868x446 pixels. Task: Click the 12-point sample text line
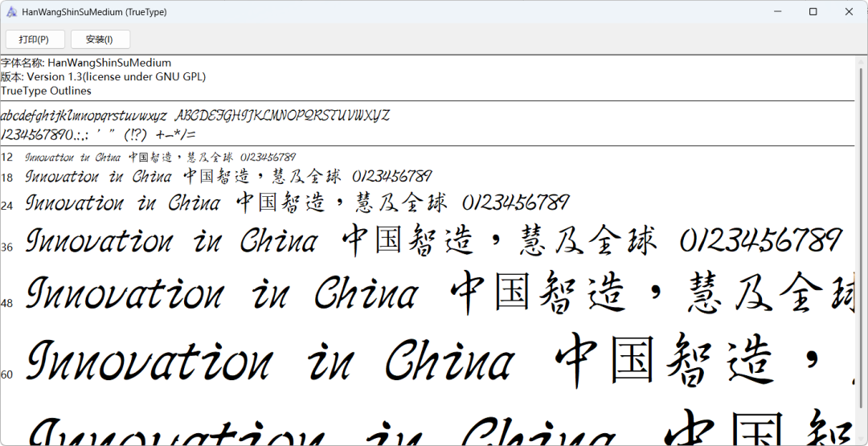coord(161,158)
